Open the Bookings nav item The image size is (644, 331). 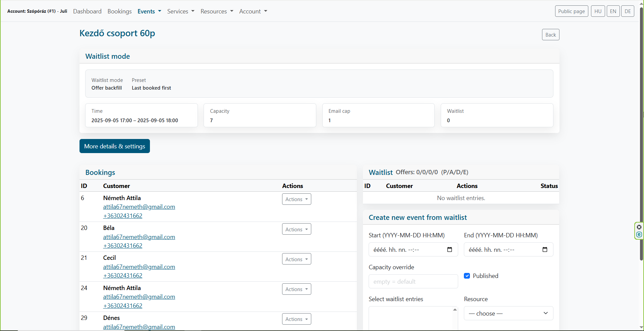pyautogui.click(x=119, y=11)
